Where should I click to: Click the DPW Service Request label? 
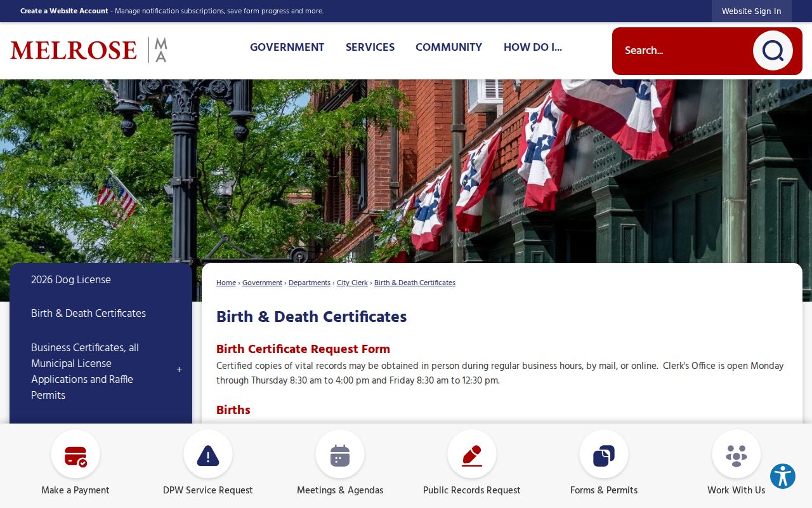click(208, 490)
